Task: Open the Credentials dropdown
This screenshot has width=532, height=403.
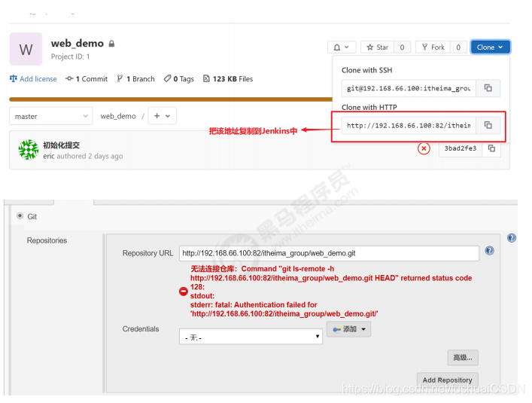Action: 251,337
